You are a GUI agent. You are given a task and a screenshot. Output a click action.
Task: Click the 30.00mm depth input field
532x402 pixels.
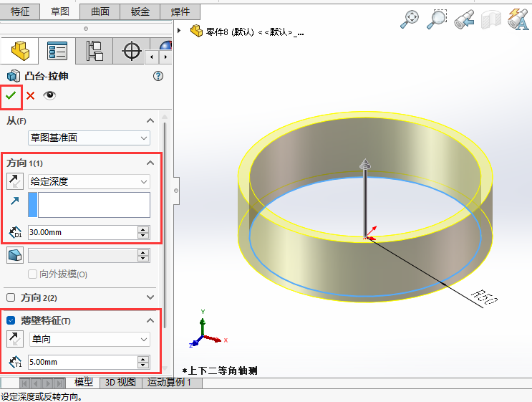pyautogui.click(x=83, y=233)
